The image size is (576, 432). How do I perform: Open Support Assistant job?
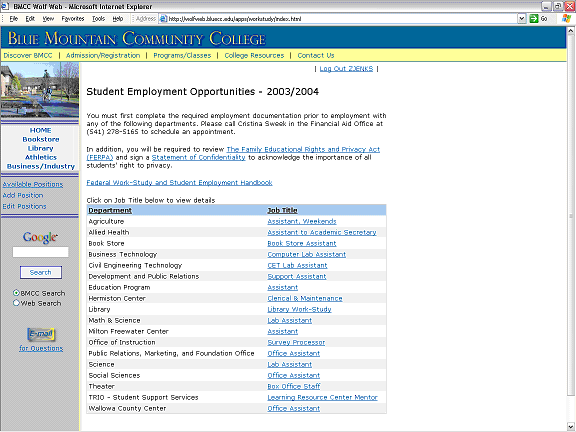[297, 277]
